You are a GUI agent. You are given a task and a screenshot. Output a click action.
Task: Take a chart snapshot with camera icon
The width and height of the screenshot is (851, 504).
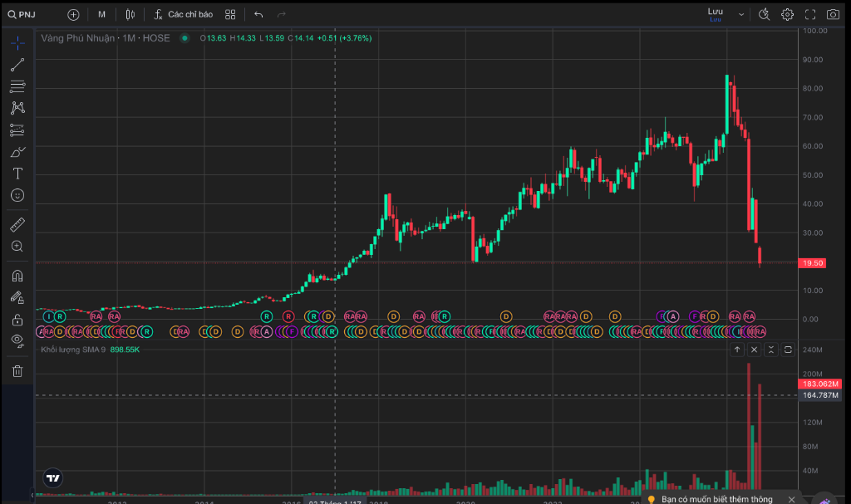point(833,15)
